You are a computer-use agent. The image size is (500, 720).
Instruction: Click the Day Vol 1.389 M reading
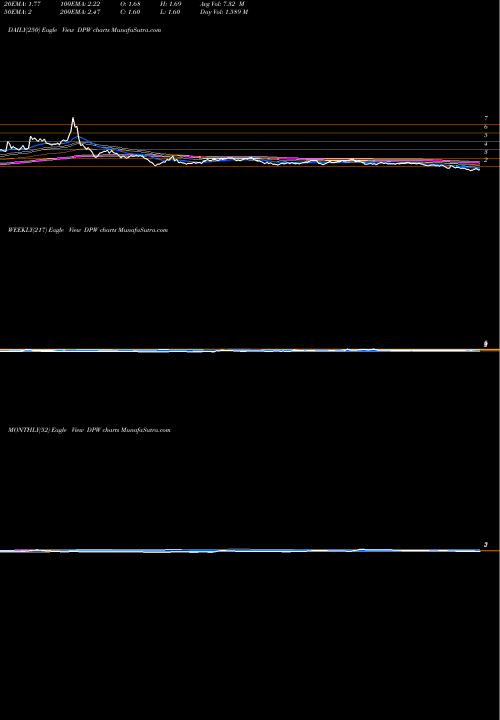(224, 12)
